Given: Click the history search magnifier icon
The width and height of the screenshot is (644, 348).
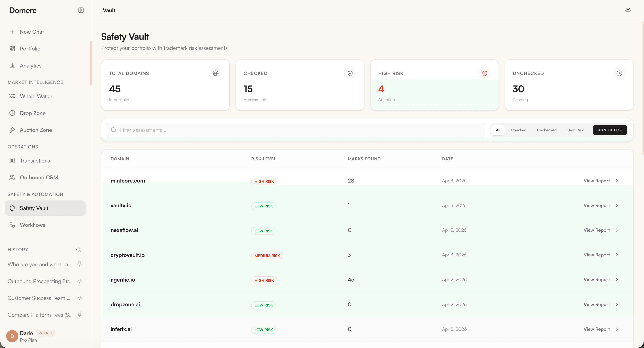Looking at the screenshot, I should coord(78,250).
